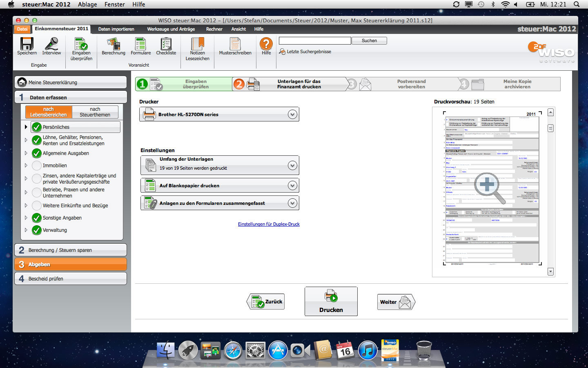Click the empty circle beside Immobilien

pyautogui.click(x=37, y=166)
